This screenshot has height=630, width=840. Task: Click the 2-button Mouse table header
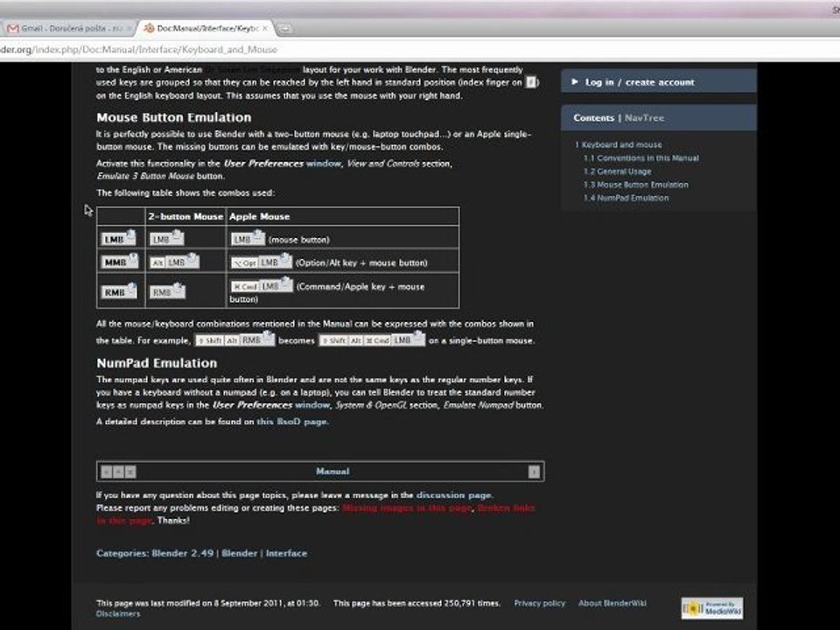click(185, 216)
